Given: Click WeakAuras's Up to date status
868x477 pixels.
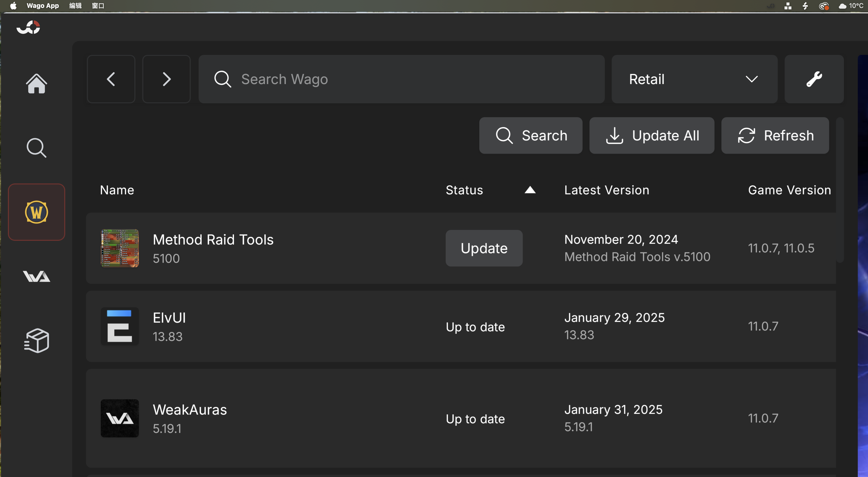Looking at the screenshot, I should (x=475, y=419).
